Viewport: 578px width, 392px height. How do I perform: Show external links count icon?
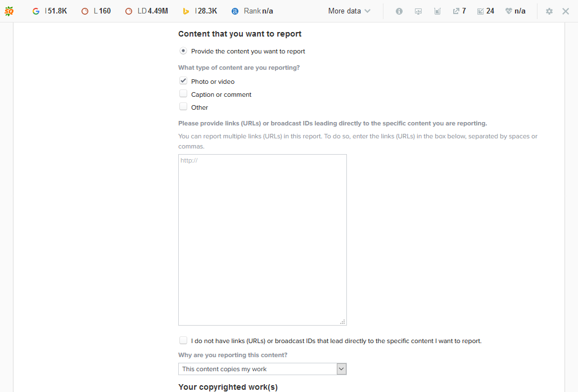456,11
